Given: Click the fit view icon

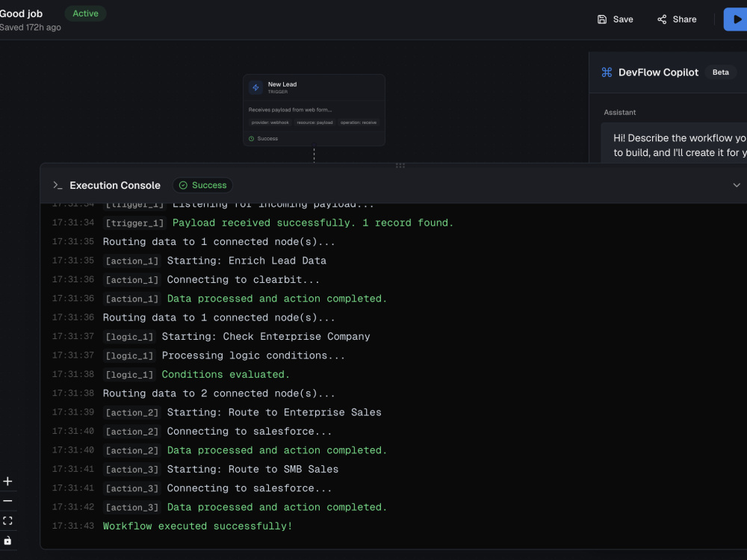Looking at the screenshot, I should 7,520.
